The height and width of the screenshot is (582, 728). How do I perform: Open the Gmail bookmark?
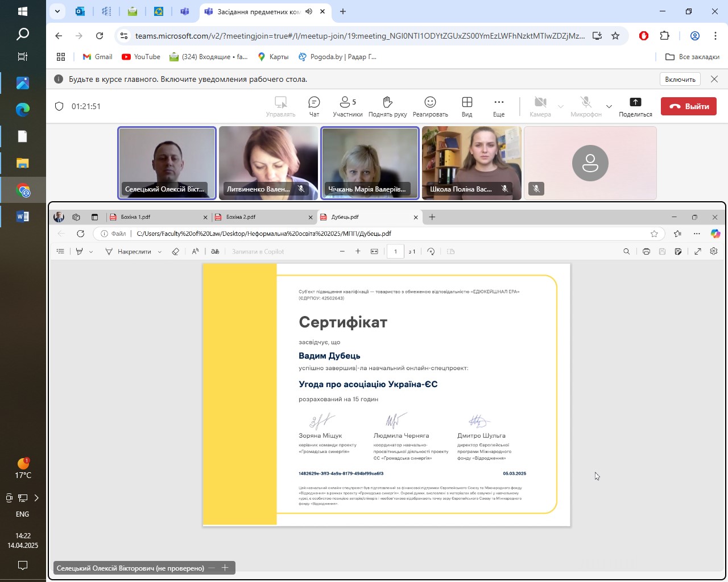(97, 57)
